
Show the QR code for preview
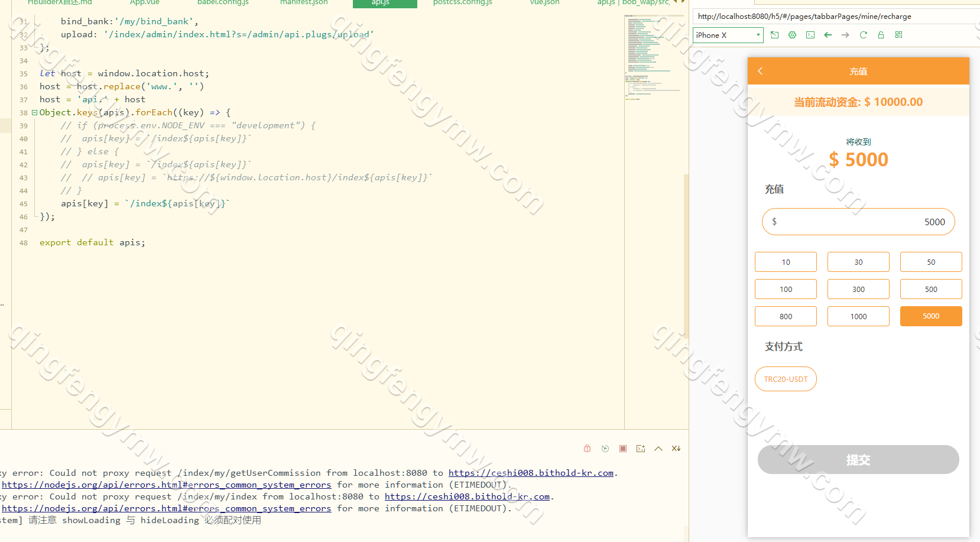tap(899, 35)
